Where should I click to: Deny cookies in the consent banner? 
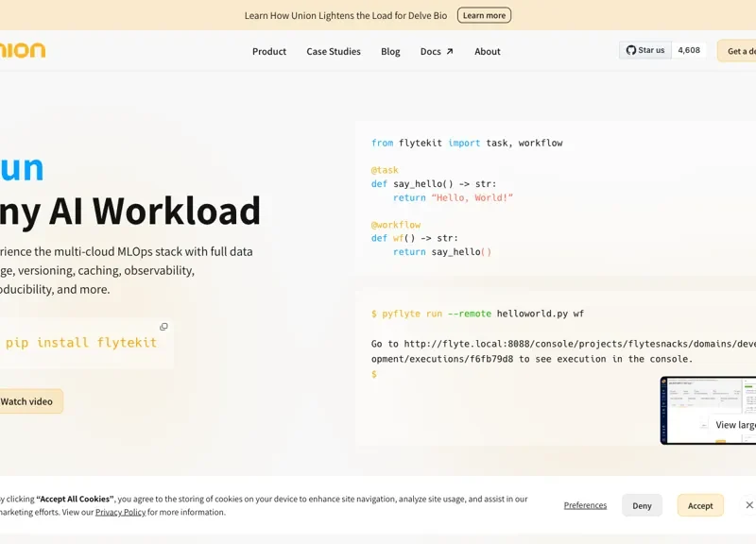(x=642, y=505)
